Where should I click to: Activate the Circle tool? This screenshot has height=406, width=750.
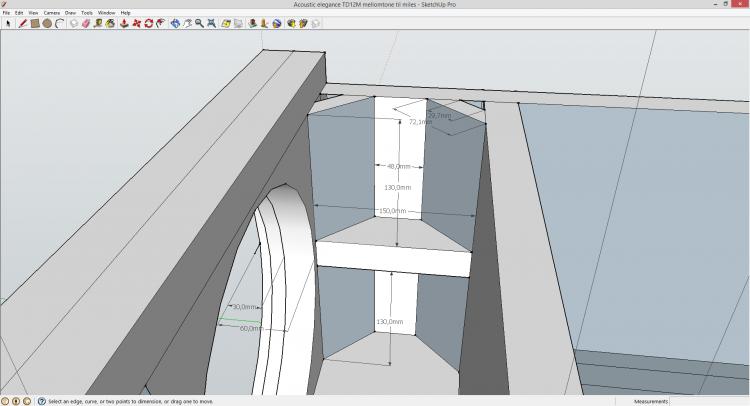coord(47,23)
